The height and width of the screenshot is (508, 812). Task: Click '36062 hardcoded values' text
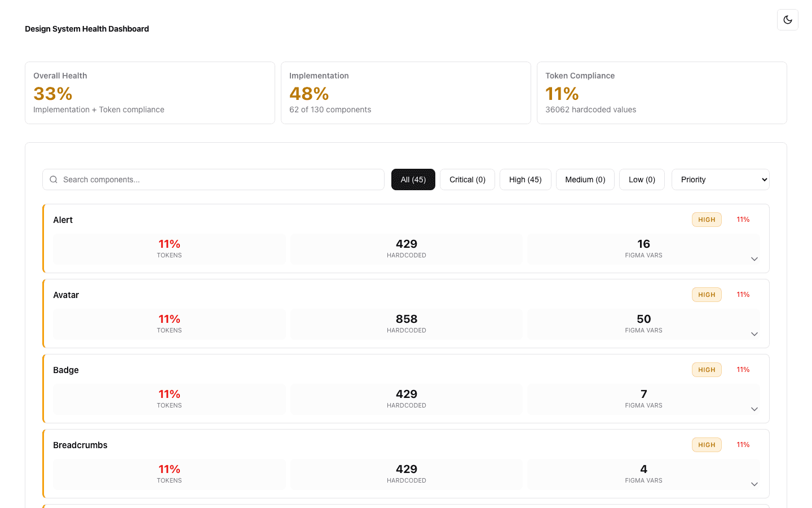click(590, 110)
